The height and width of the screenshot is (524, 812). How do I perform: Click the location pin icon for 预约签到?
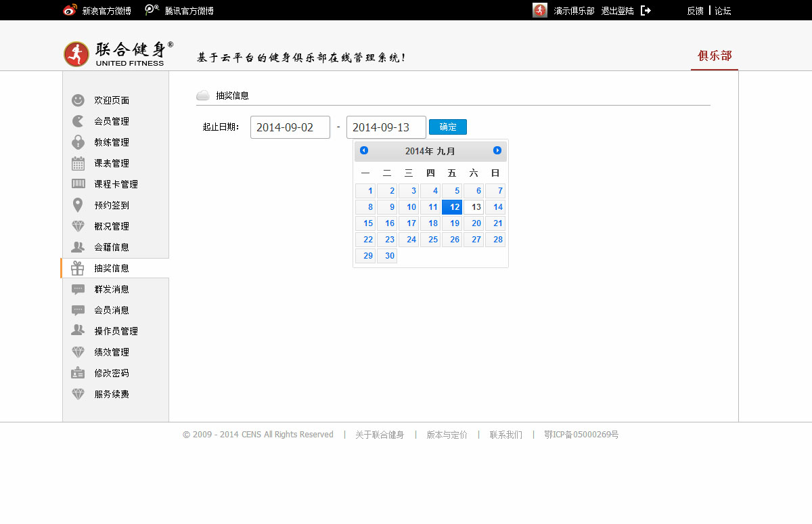click(x=78, y=205)
